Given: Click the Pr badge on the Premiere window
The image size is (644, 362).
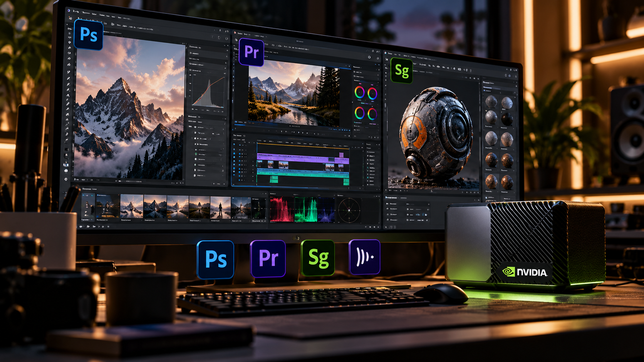Looking at the screenshot, I should [x=252, y=52].
